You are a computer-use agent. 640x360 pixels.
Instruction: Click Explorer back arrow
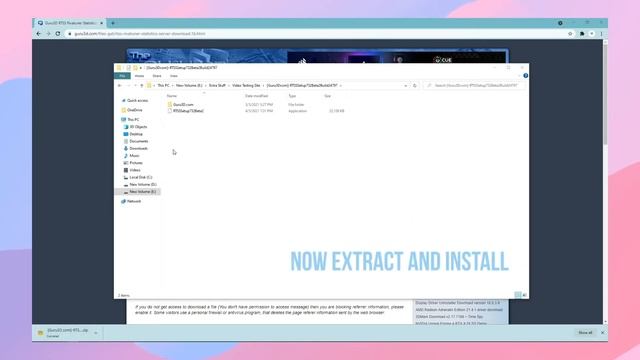(120, 86)
